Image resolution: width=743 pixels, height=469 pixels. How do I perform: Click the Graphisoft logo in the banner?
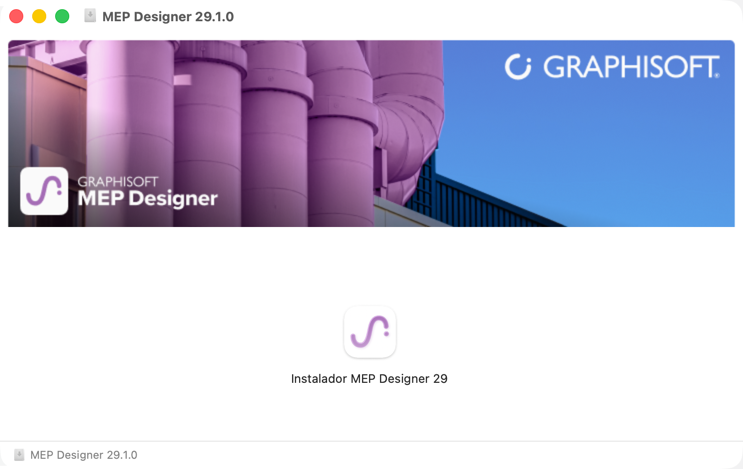612,67
